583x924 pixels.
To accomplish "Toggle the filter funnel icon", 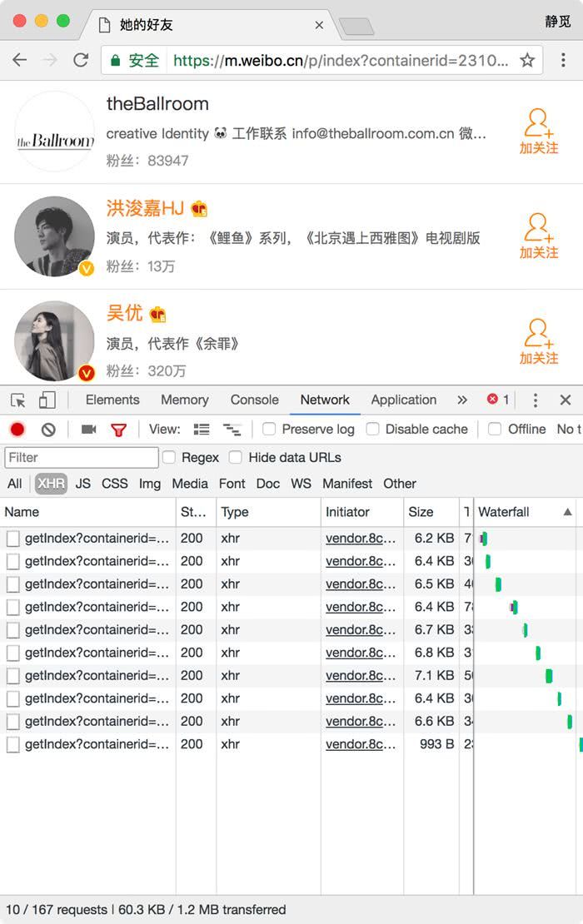I will pyautogui.click(x=118, y=430).
